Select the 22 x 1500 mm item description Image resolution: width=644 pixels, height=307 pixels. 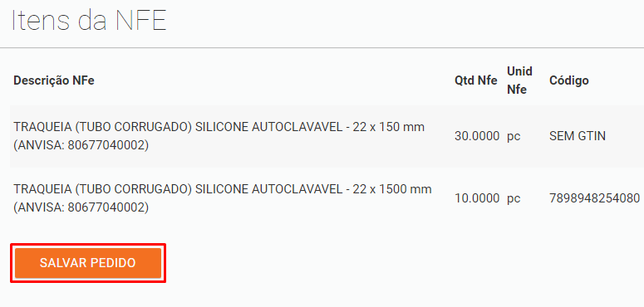tap(223, 199)
